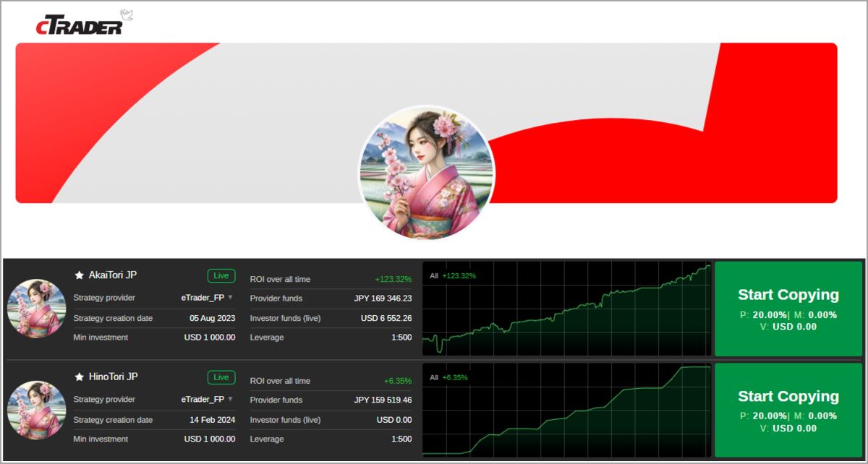Click the +123.32% ROI value
This screenshot has width=868, height=464.
394,278
